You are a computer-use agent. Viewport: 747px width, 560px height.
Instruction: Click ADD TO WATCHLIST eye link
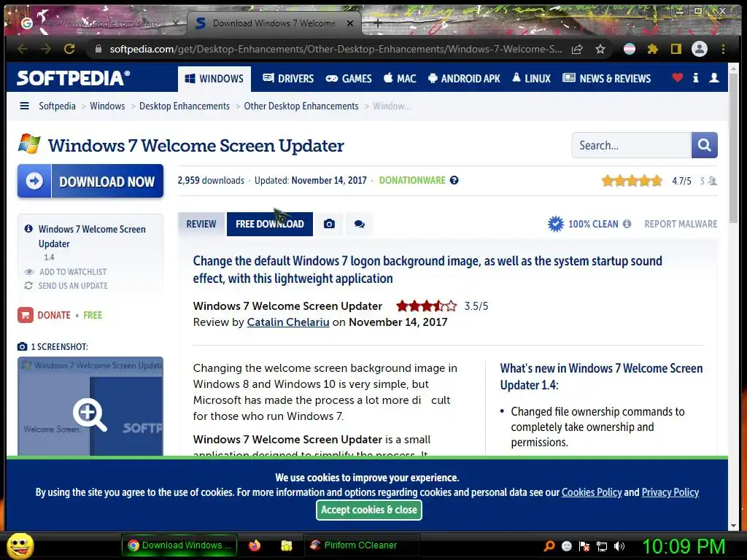coord(66,272)
